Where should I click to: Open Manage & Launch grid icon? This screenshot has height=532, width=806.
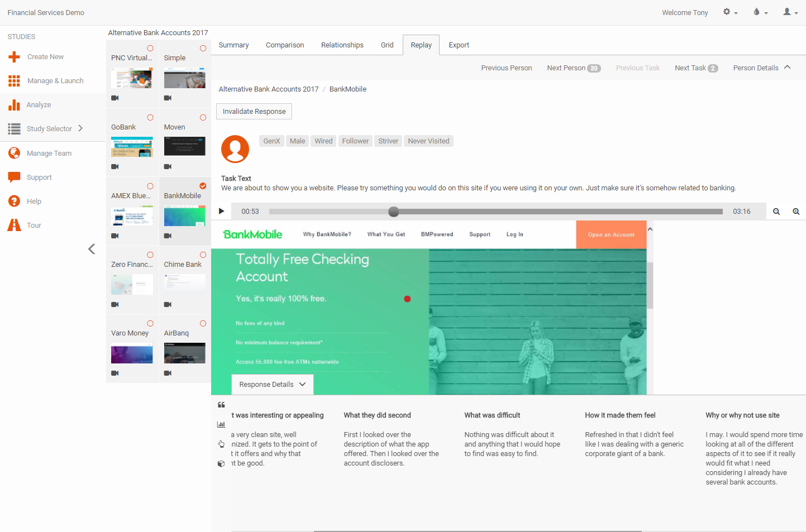tap(15, 81)
